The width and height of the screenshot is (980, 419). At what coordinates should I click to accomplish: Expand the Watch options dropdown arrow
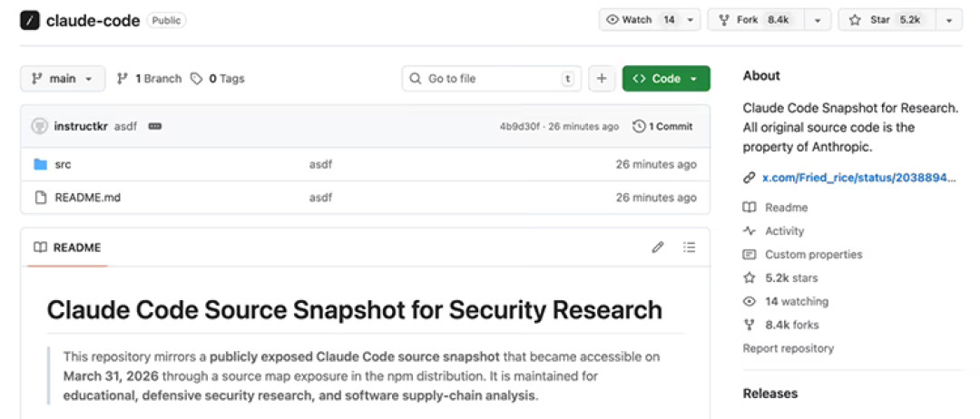[691, 20]
